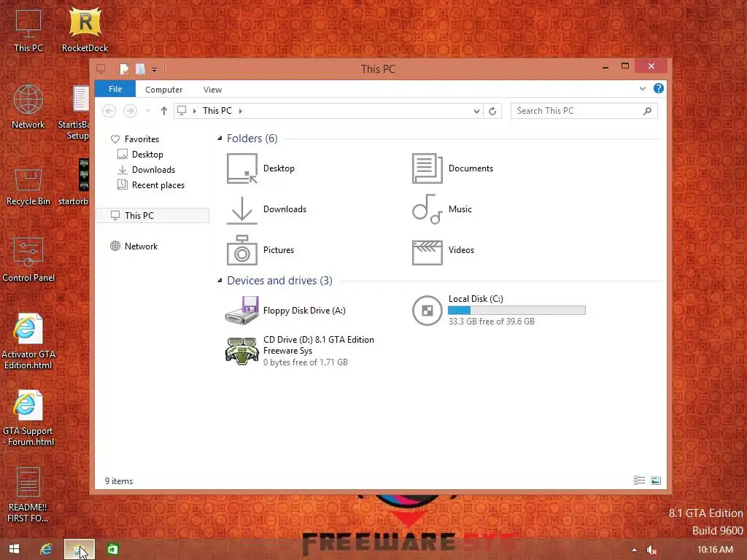This screenshot has width=747, height=560.
Task: Select This PC in the navigation pane
Action: (x=152, y=215)
